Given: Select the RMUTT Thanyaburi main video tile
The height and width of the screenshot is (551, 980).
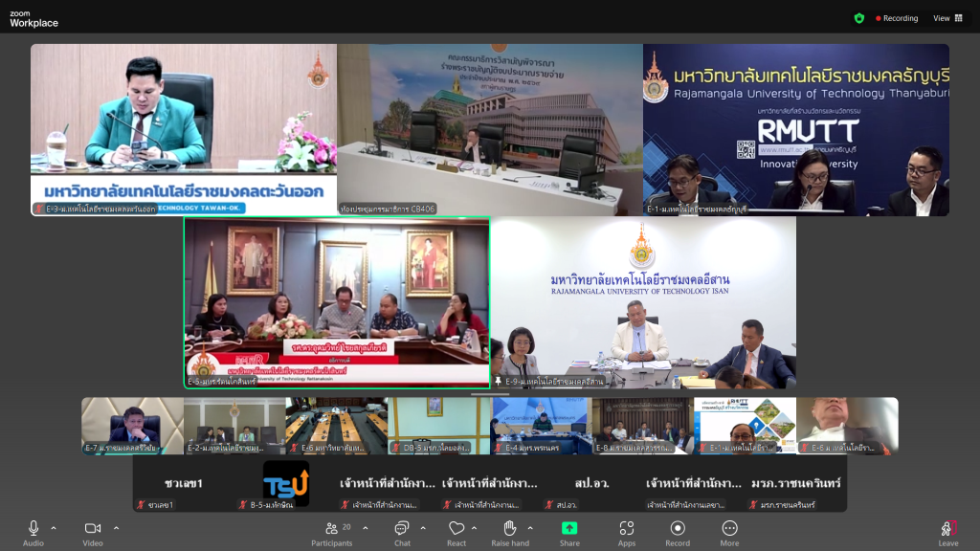Looking at the screenshot, I should pos(796,130).
